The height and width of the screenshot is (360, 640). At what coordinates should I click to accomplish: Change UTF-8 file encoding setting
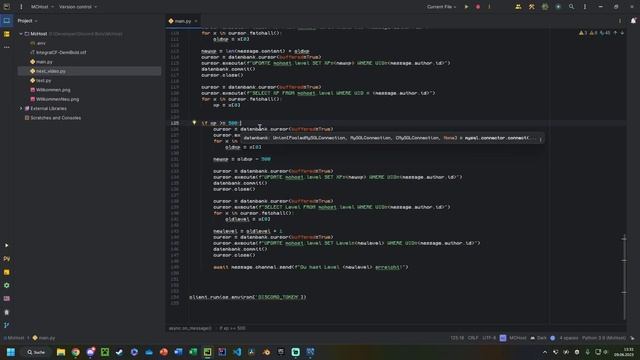489,338
